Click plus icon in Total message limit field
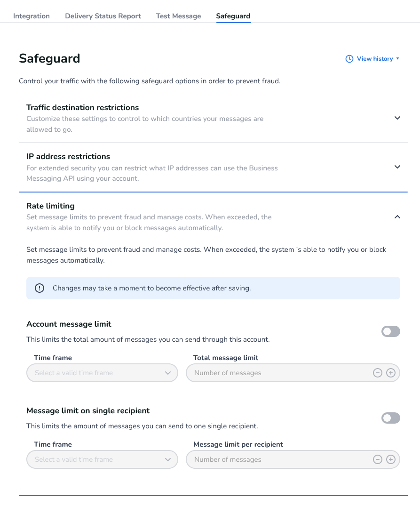Viewport: 420px width, 506px height. (391, 373)
